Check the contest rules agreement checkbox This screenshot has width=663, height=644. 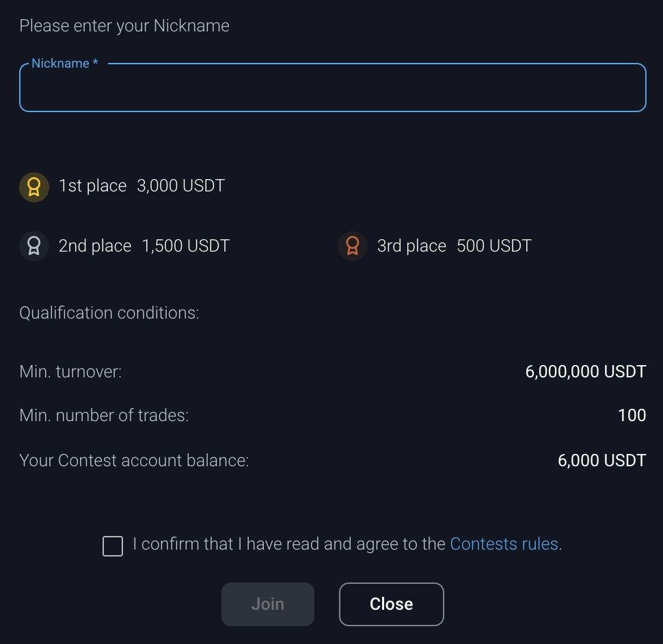[x=113, y=546]
